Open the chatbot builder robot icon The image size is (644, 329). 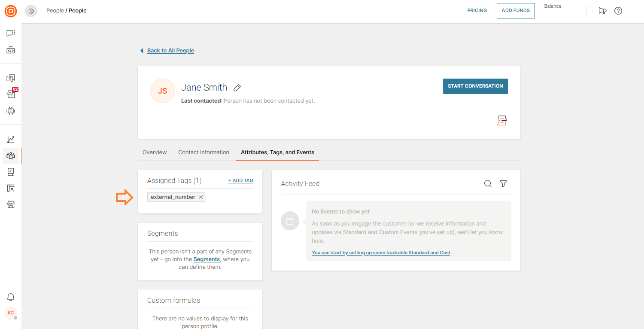click(11, 111)
